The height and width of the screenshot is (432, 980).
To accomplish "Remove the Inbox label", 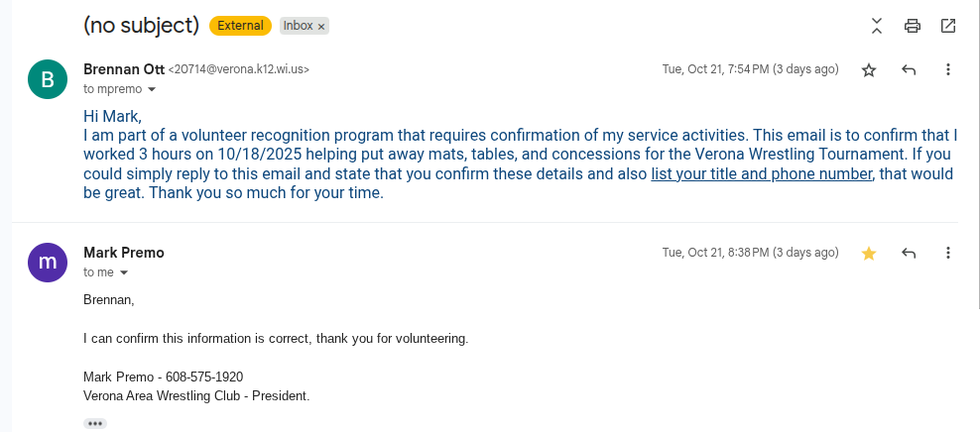I will click(321, 27).
